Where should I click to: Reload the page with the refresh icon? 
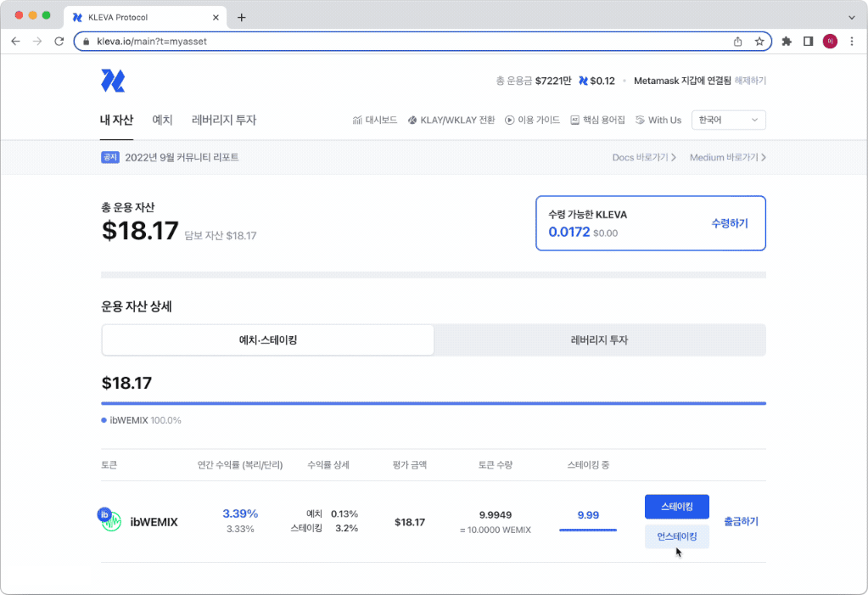pyautogui.click(x=59, y=41)
